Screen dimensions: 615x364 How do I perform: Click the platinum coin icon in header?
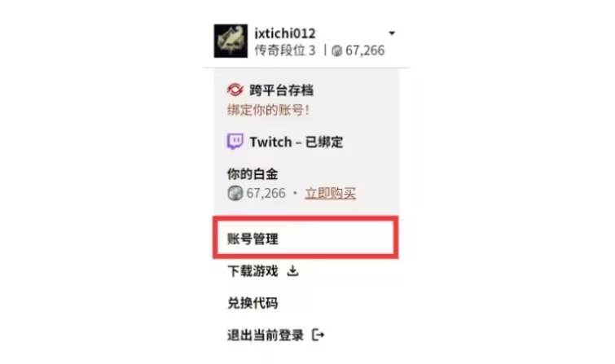tap(337, 50)
